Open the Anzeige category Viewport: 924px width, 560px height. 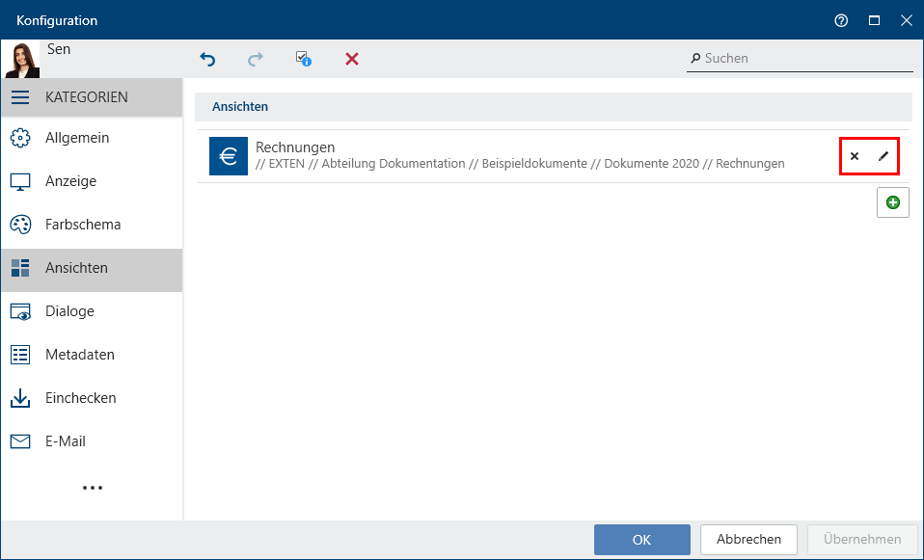pyautogui.click(x=92, y=181)
